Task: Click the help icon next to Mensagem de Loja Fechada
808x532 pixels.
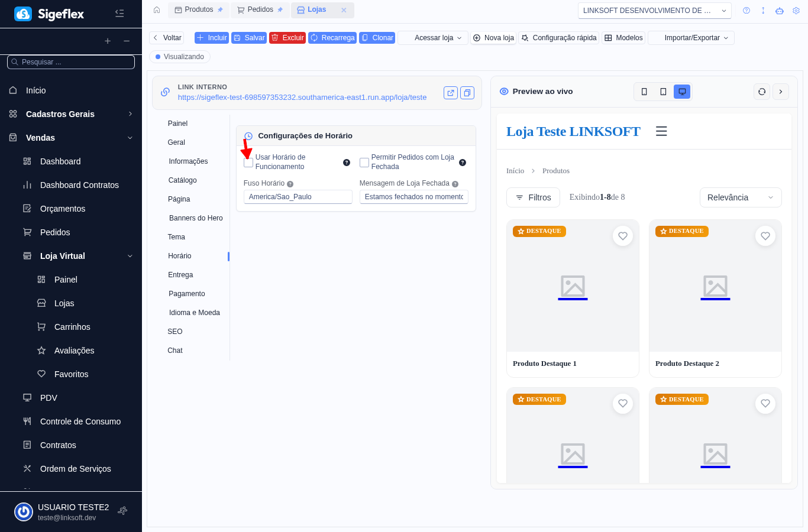Action: coord(455,184)
